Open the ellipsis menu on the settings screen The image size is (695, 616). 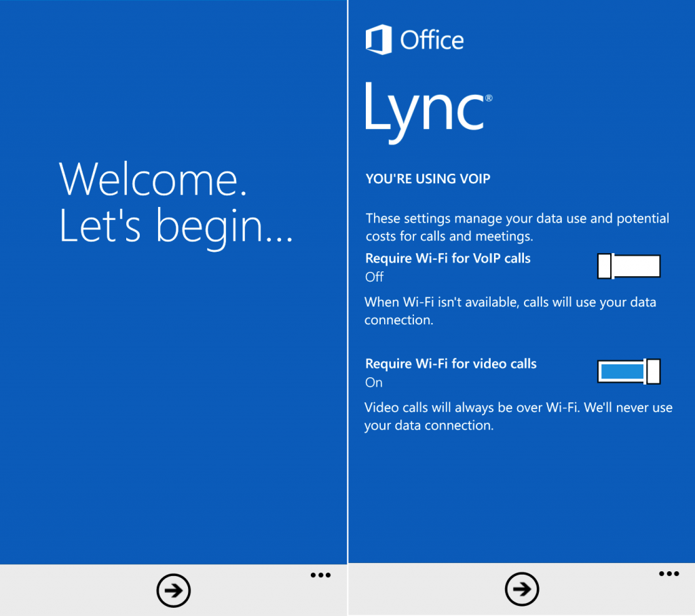pos(669,575)
